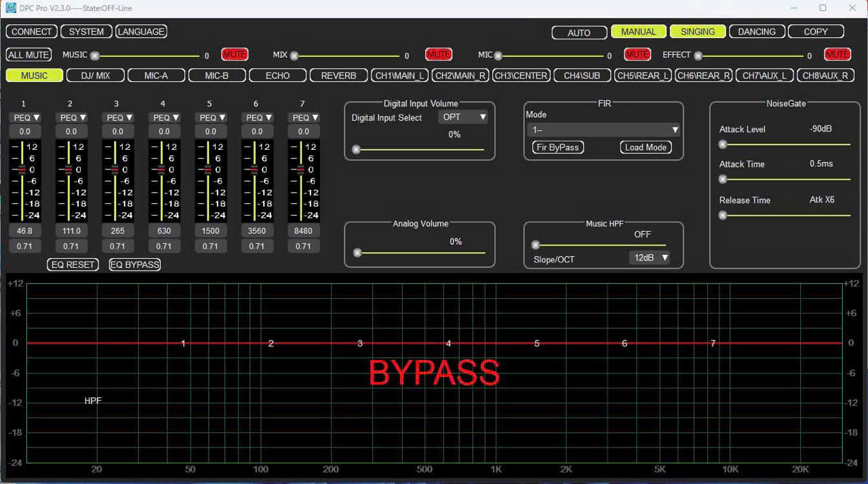Click the DPC Pro app icon in title bar
The width and height of the screenshot is (868, 484).
click(x=11, y=8)
